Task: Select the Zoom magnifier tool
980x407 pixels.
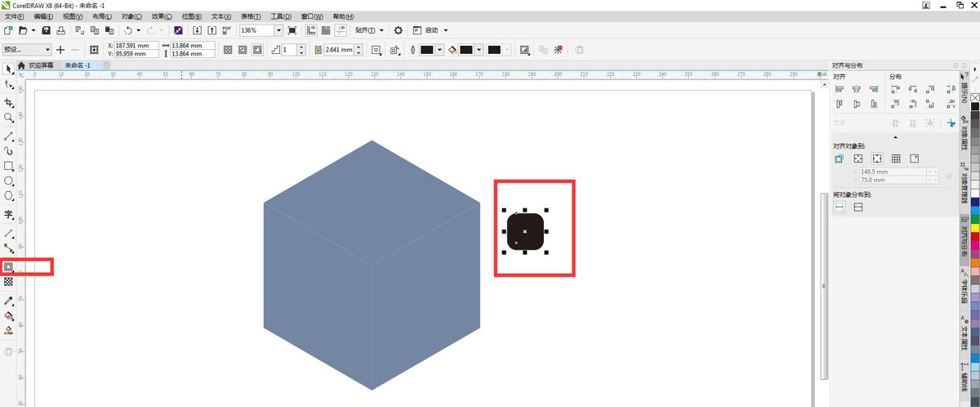Action: click(9, 119)
